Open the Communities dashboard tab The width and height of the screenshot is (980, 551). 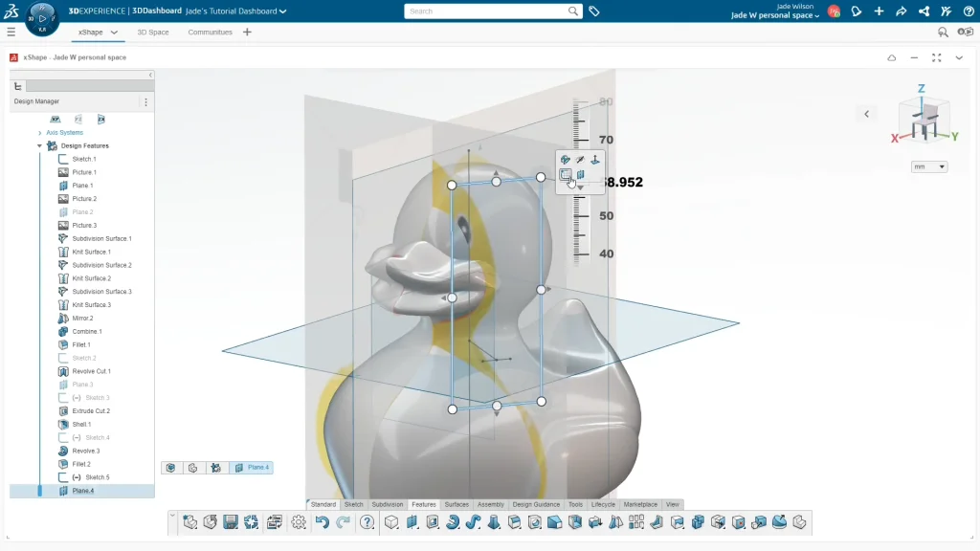[x=210, y=32]
